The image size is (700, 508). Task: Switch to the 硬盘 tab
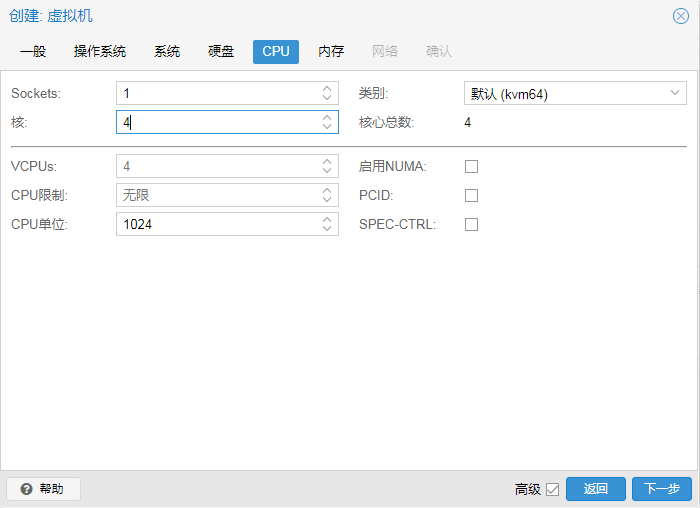tap(221, 51)
